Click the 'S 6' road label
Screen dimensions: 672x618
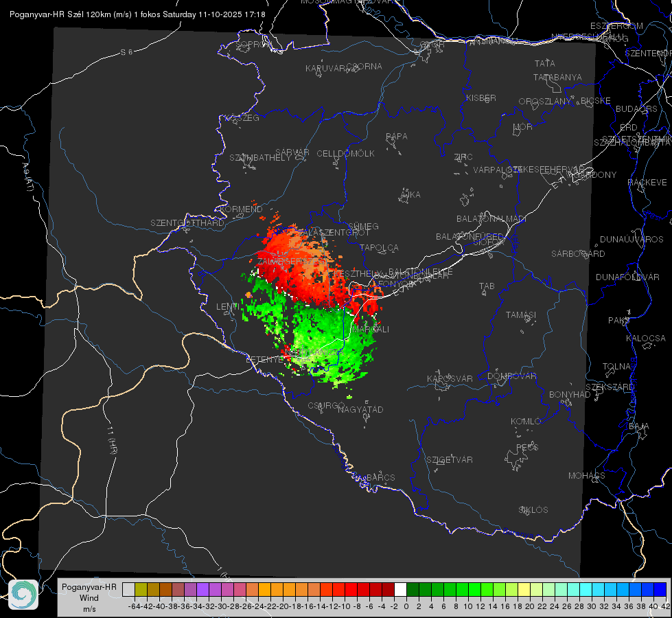tap(126, 52)
